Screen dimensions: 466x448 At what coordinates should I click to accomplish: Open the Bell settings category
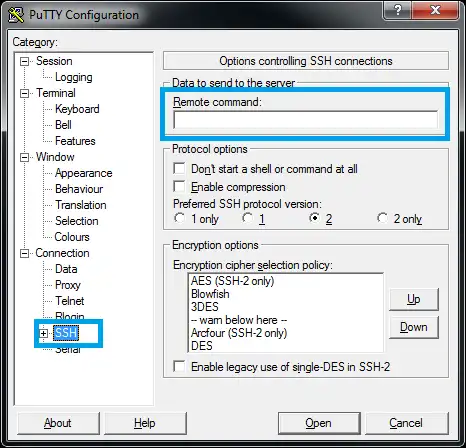(x=63, y=125)
